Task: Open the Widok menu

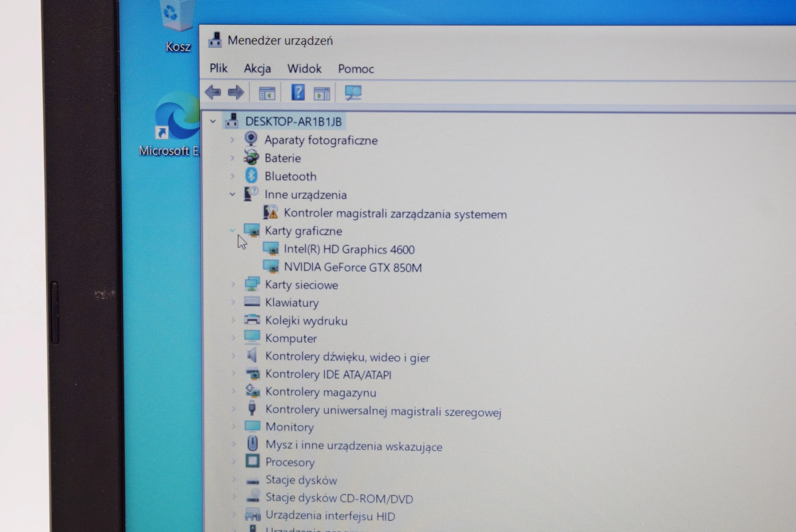Action: [304, 69]
